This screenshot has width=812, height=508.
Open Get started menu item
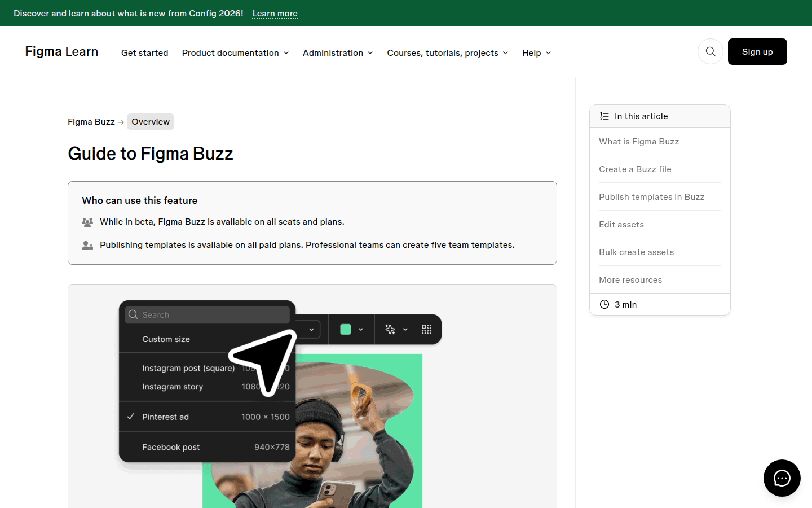pos(145,53)
